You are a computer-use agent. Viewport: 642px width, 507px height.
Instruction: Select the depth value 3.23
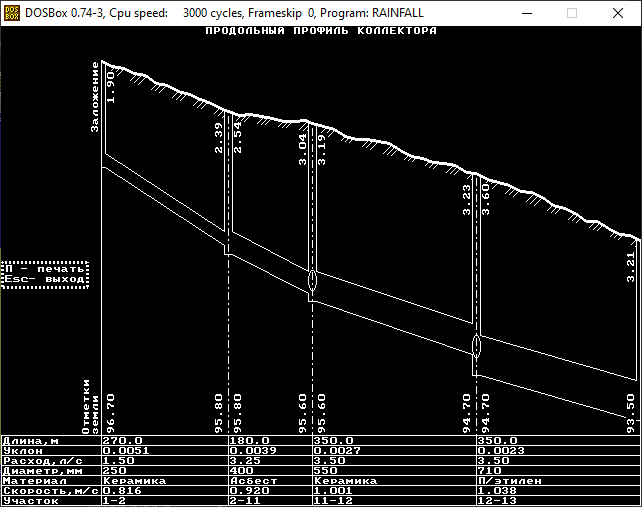click(467, 200)
